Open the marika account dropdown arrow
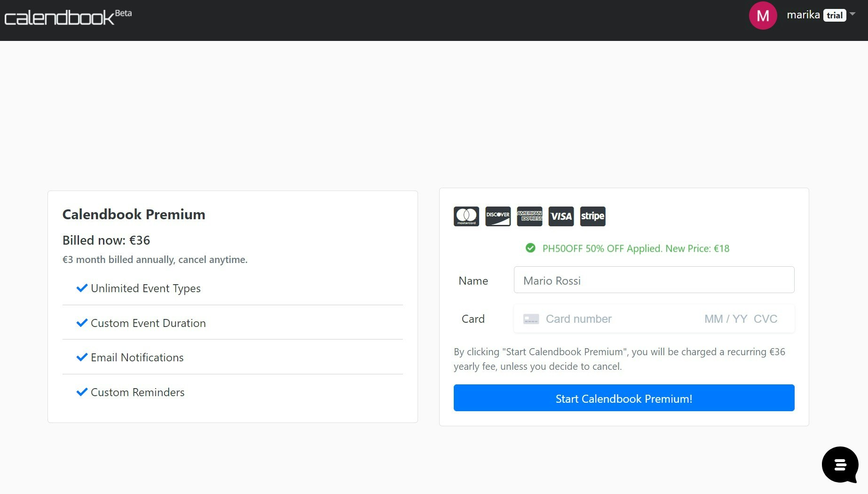The width and height of the screenshot is (868, 494). point(852,14)
